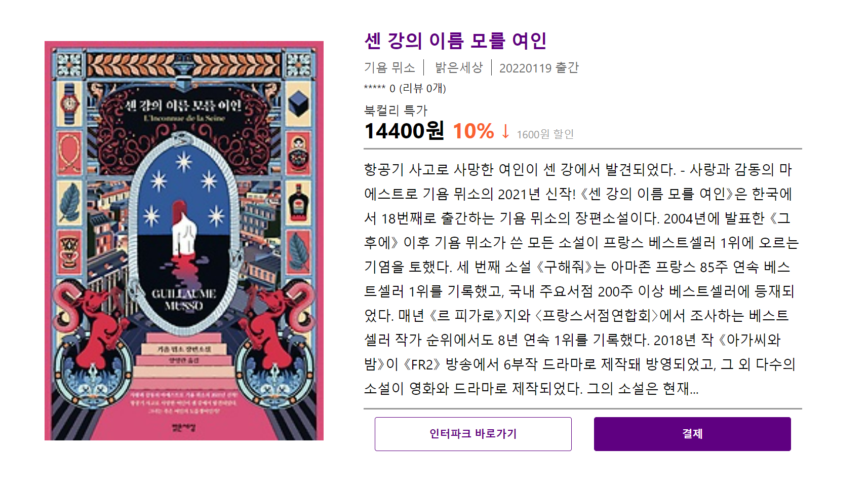Click the purple 결제 button
This screenshot has height=484, width=868.
[x=692, y=434]
